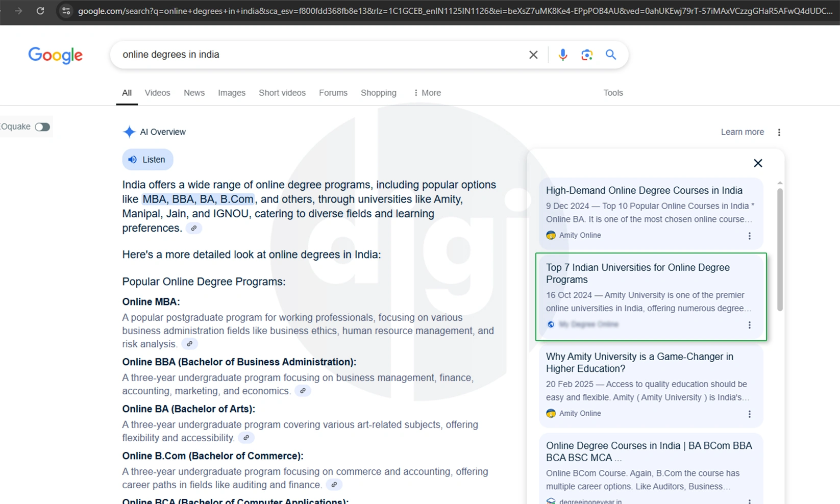The image size is (840, 504).
Task: Open options for High-Demand Online Degree Courses card
Action: coord(749,236)
